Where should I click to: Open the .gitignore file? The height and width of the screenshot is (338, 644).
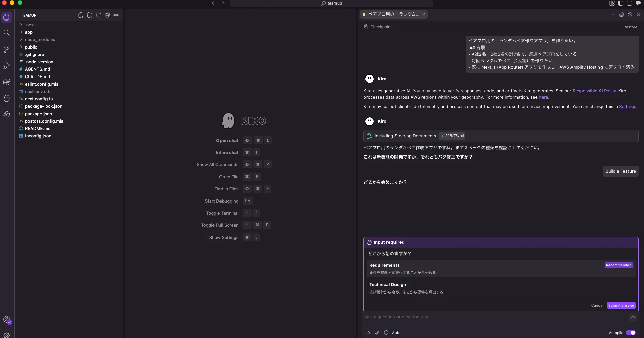(x=69, y=55)
